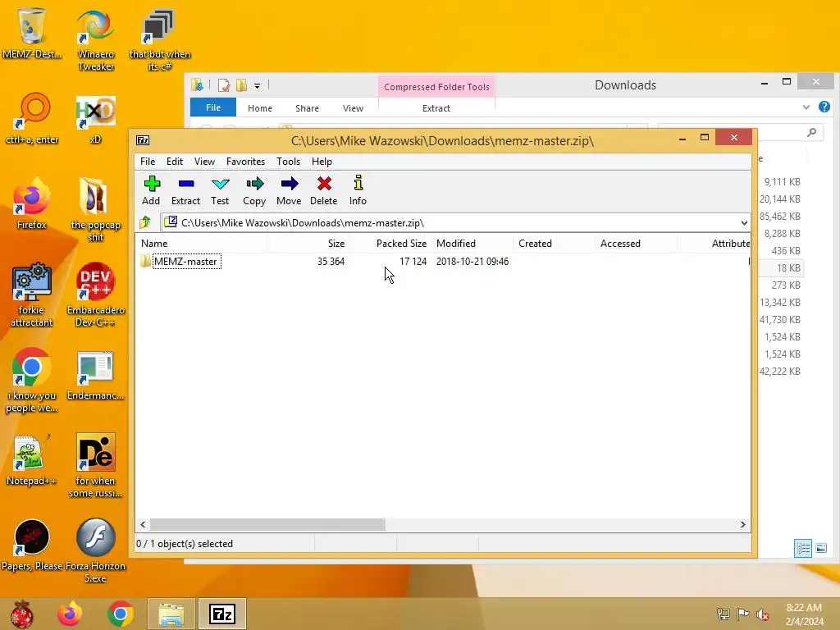The height and width of the screenshot is (630, 840).
Task: Open Explorer help question mark icon
Action: coord(824,107)
